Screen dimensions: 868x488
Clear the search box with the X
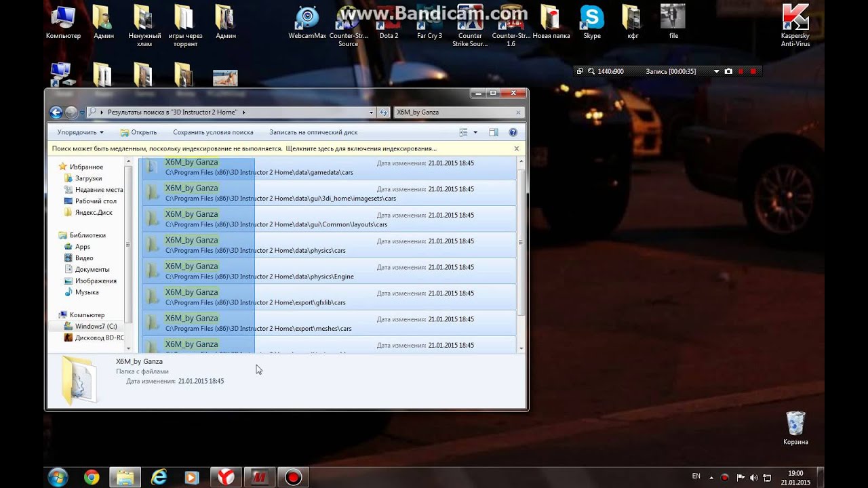[519, 113]
